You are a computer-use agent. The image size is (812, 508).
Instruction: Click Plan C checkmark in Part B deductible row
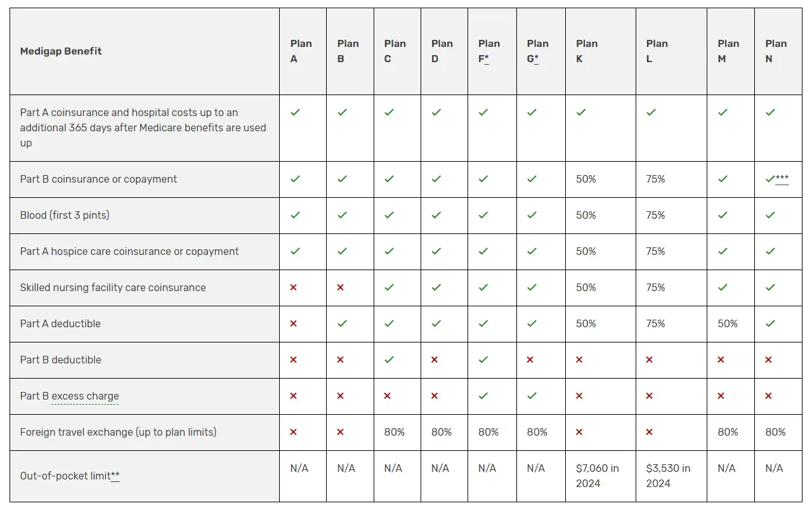pos(389,360)
